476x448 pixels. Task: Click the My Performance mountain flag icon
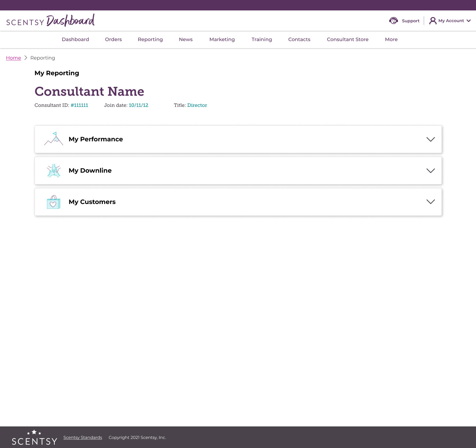54,139
